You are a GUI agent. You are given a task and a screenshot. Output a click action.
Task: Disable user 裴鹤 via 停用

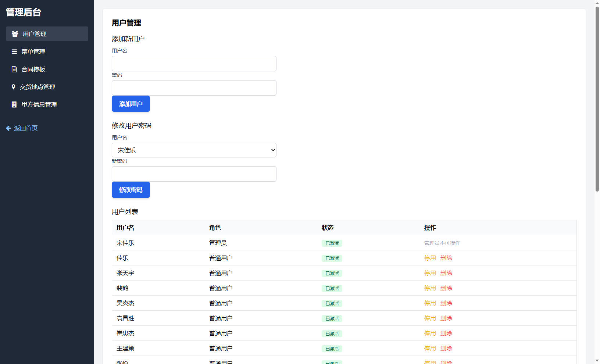click(x=430, y=288)
